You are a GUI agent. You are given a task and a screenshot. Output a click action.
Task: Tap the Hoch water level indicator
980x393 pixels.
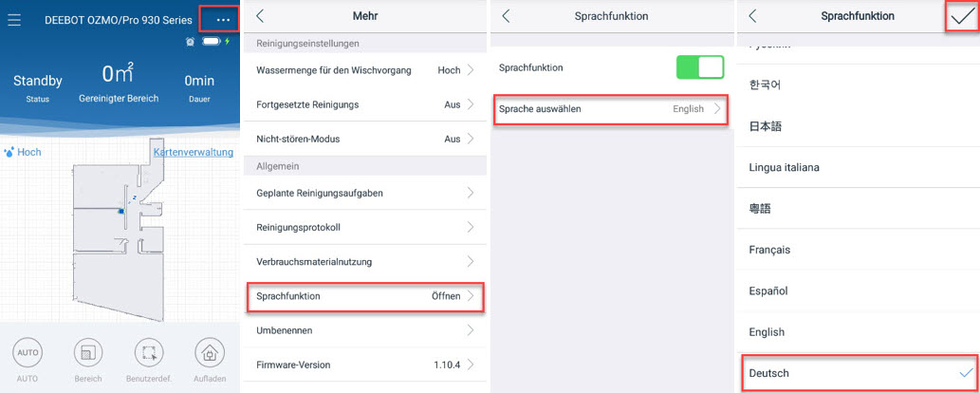coord(23,152)
